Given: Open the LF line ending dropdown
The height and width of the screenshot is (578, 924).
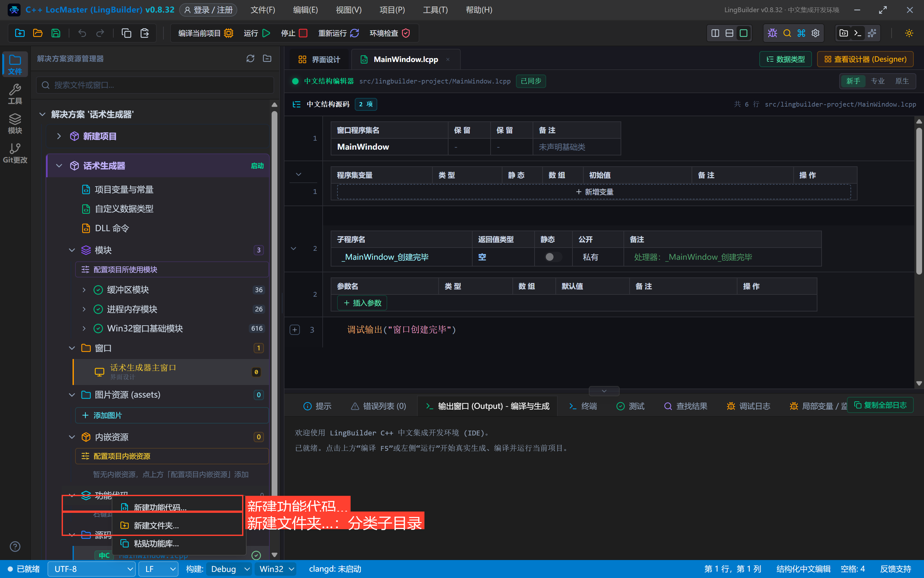Looking at the screenshot, I should (158, 569).
